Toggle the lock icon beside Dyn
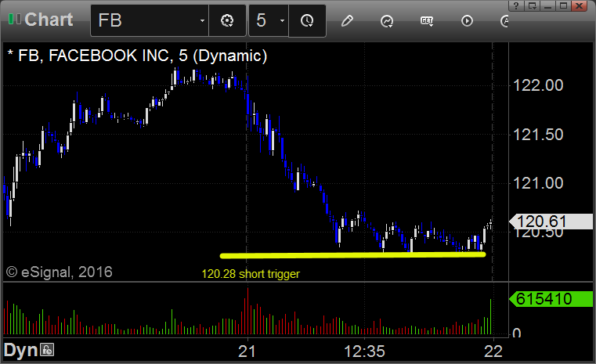 48,350
